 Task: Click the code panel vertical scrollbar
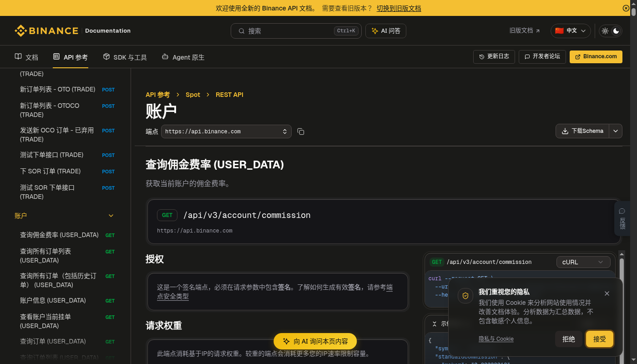point(622,307)
